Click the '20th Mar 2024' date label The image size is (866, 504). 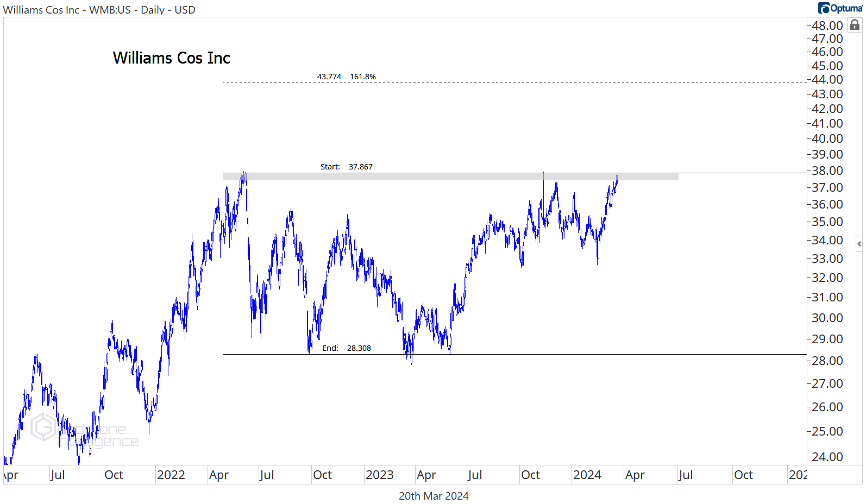[434, 496]
